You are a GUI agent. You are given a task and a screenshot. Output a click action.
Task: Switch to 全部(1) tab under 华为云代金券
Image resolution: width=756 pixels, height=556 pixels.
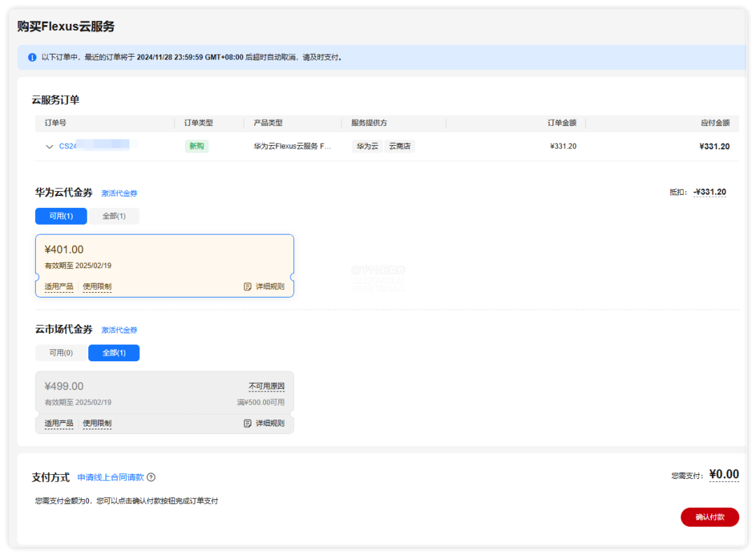click(114, 216)
